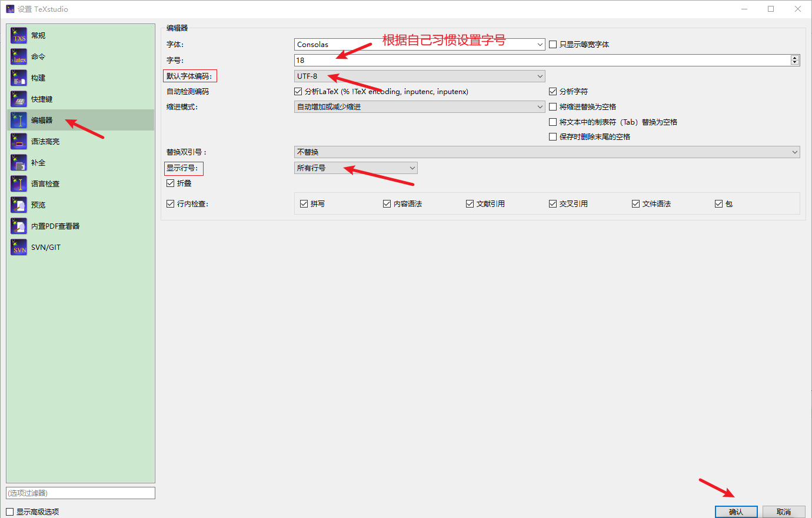Click the 选项过滤器 search field

[x=81, y=493]
